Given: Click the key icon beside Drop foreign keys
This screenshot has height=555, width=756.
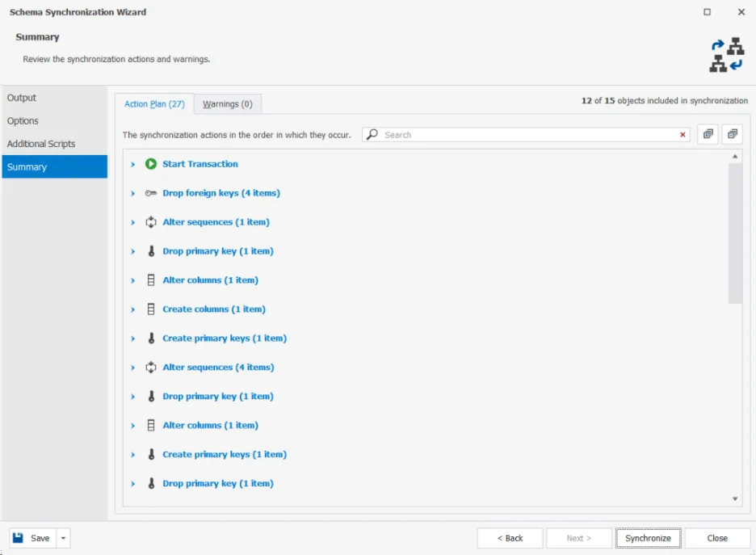Looking at the screenshot, I should (151, 193).
